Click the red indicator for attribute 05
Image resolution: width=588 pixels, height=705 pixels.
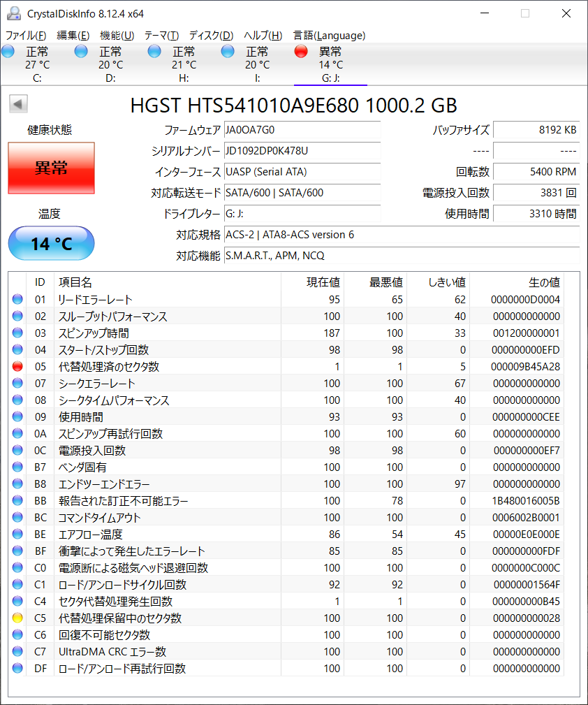pos(17,366)
